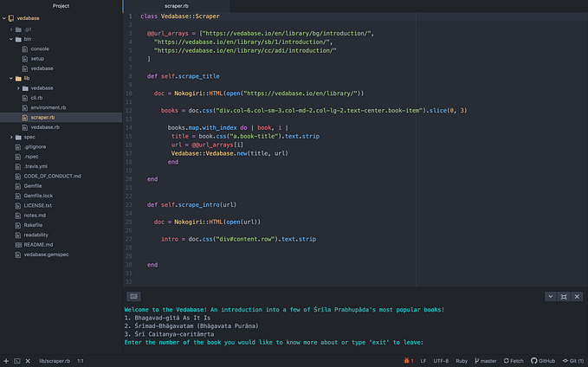This screenshot has width=588, height=367.
Task: Maximize the terminal panel
Action: (x=564, y=297)
